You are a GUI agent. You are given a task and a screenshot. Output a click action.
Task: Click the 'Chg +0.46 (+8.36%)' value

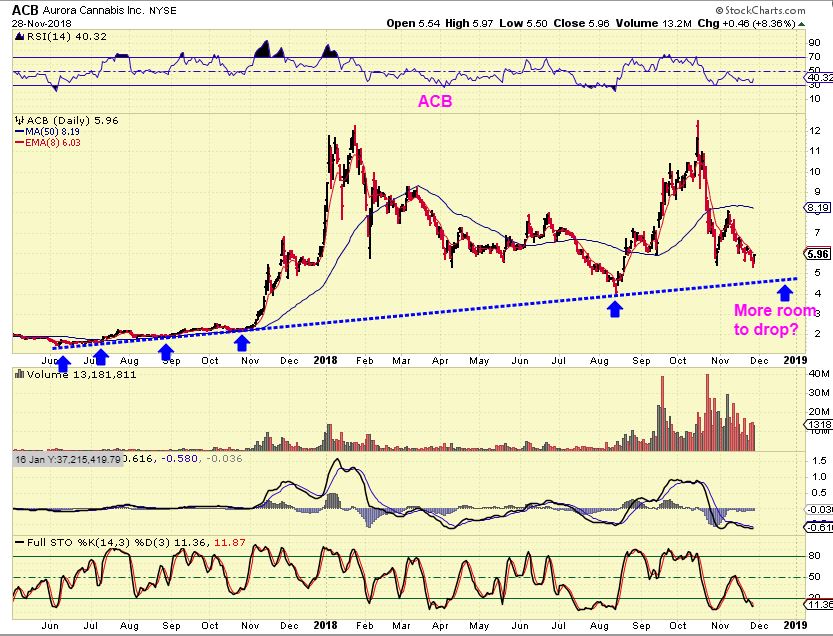pyautogui.click(x=746, y=23)
